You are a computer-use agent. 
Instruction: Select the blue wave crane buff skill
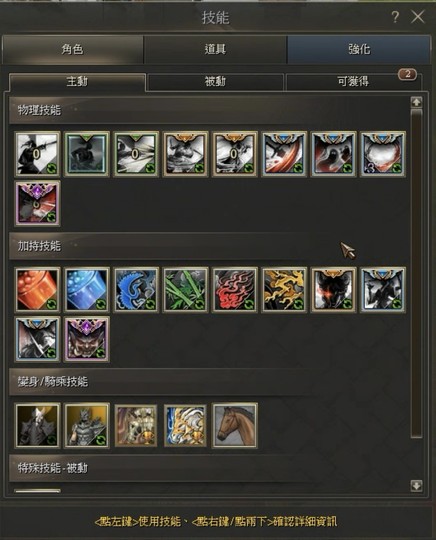pyautogui.click(x=136, y=290)
